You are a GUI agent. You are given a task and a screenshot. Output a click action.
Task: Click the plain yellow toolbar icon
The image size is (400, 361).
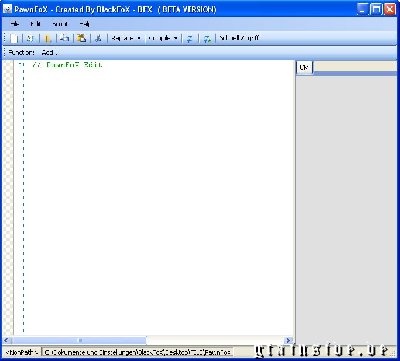tap(48, 38)
